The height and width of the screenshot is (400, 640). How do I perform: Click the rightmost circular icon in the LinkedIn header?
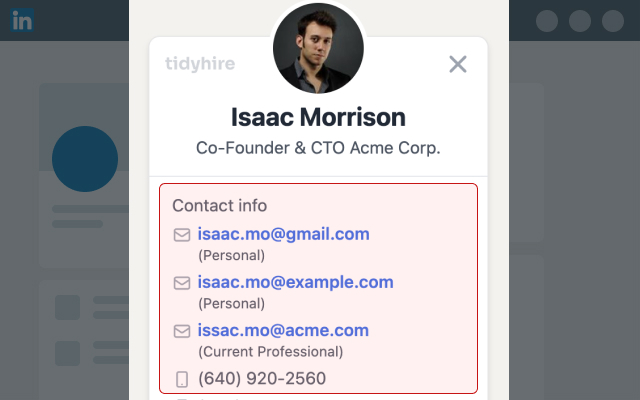point(613,21)
